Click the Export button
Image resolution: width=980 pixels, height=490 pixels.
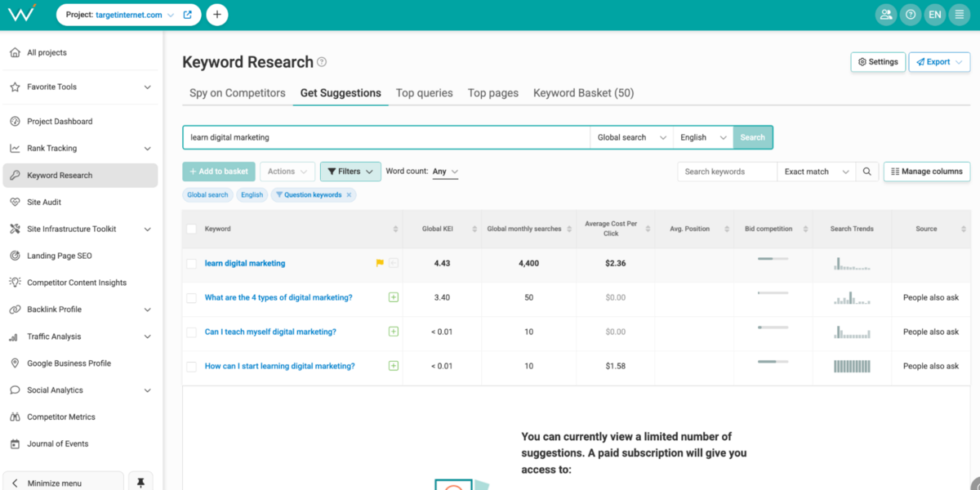(939, 62)
